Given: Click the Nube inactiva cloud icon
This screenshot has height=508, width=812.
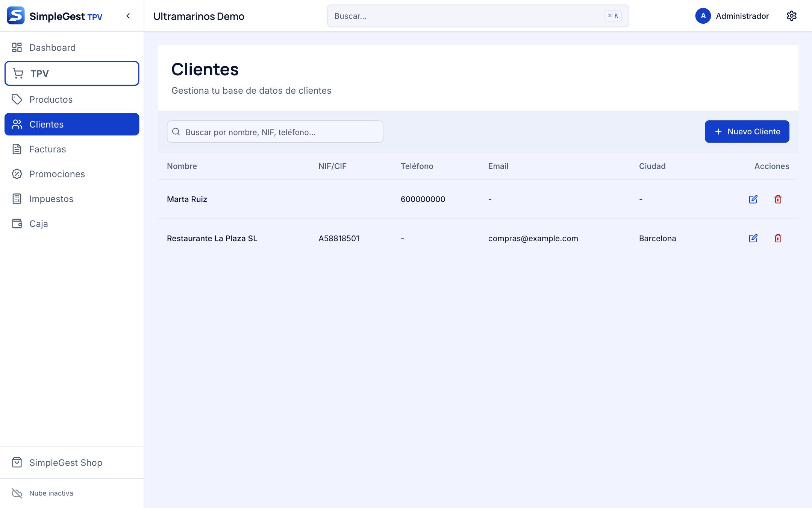Looking at the screenshot, I should coord(17,493).
